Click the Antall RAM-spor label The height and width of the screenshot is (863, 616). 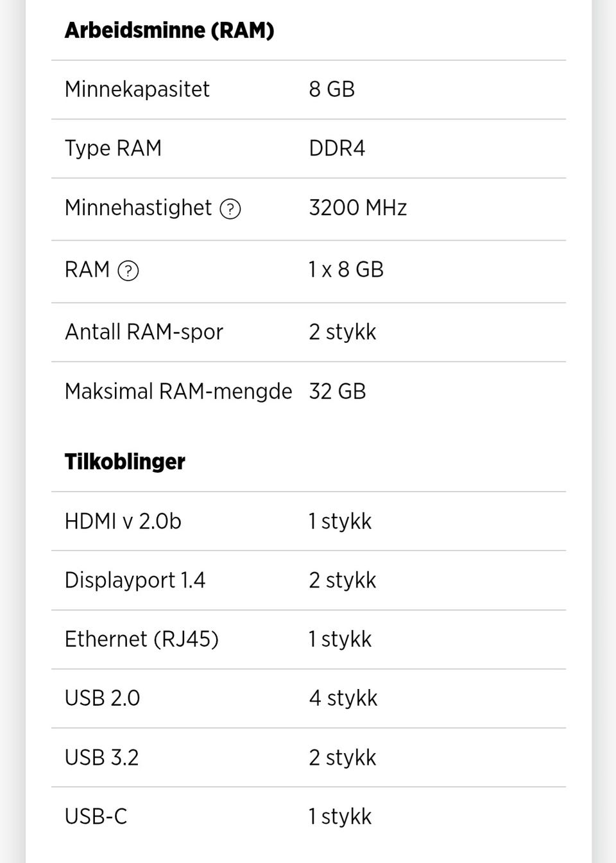coord(144,332)
